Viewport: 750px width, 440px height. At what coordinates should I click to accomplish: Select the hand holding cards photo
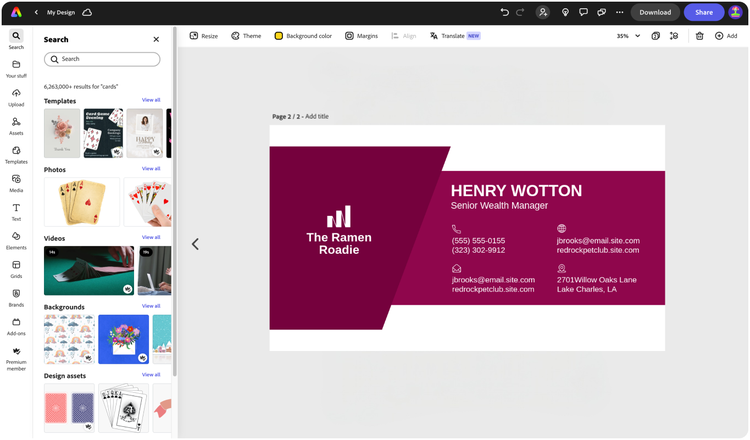pyautogui.click(x=147, y=202)
